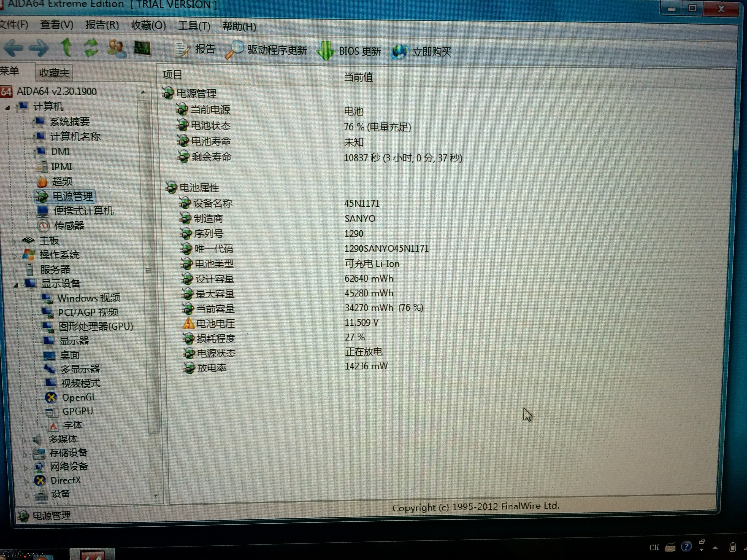
Task: Select the 放电率 row
Action: 286,367
